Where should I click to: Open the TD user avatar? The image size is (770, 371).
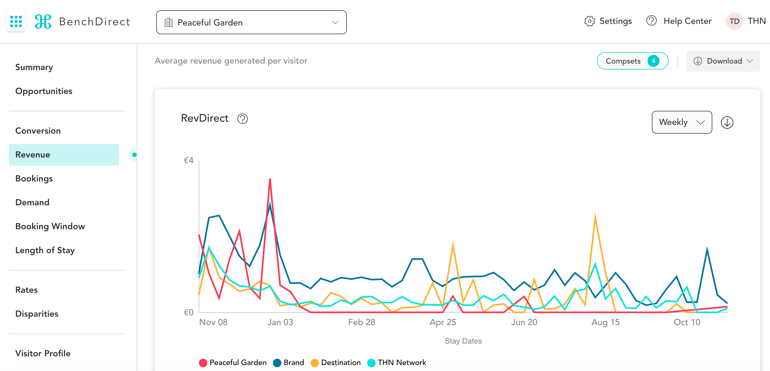734,21
